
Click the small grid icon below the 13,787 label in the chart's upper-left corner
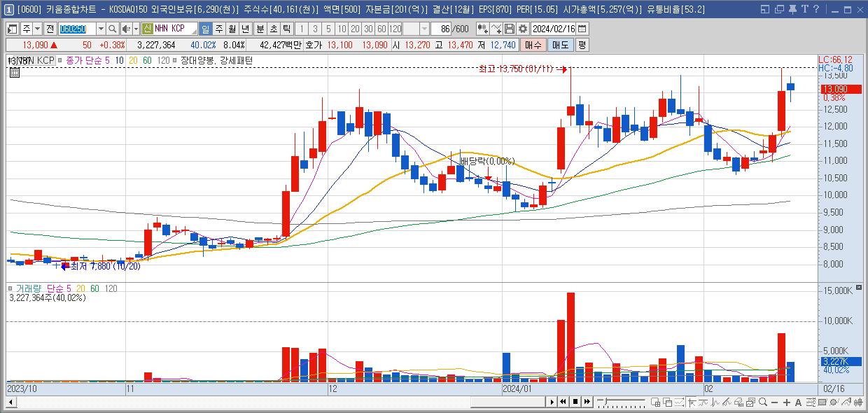14,72
